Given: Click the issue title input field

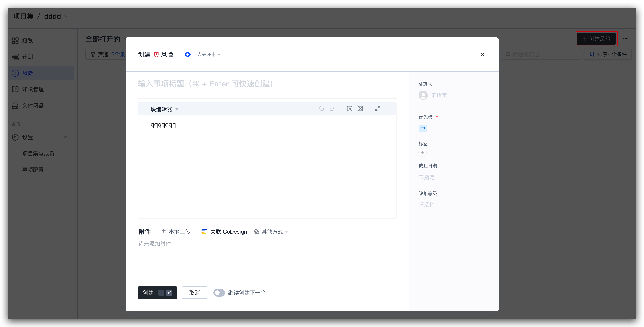Looking at the screenshot, I should coord(267,84).
